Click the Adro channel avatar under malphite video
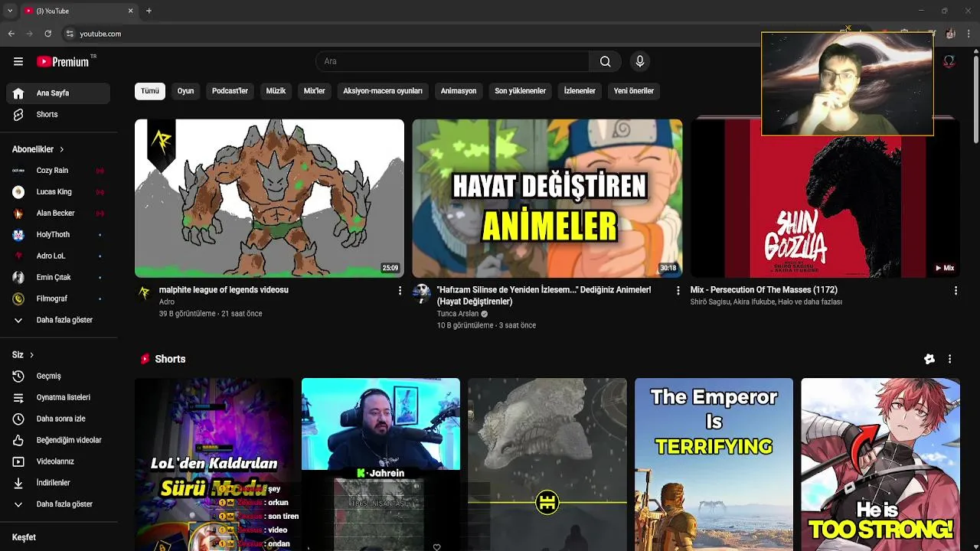The width and height of the screenshot is (980, 551). pos(143,293)
